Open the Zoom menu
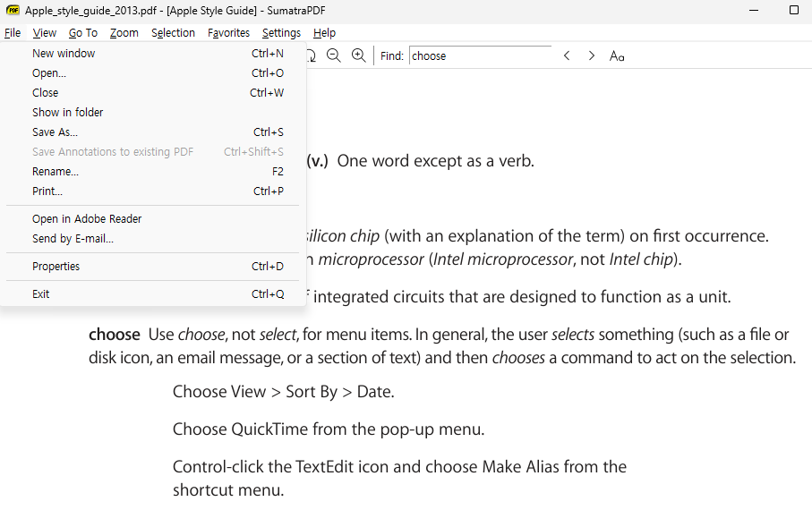812x510 pixels. coord(124,32)
